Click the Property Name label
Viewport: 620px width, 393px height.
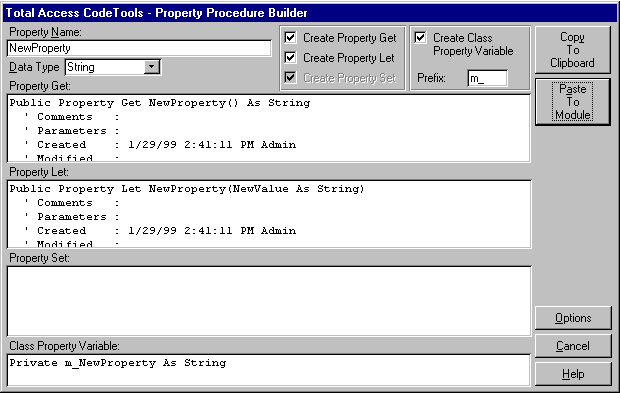tap(45, 32)
